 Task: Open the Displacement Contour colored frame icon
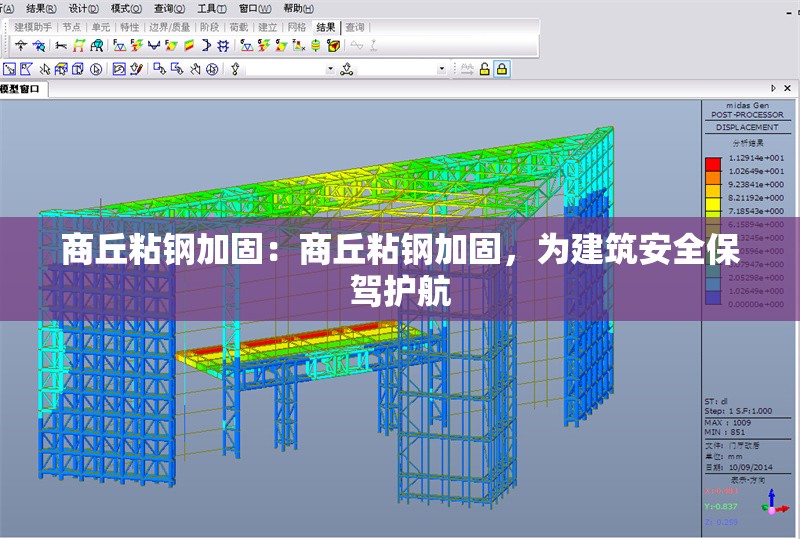click(x=79, y=46)
